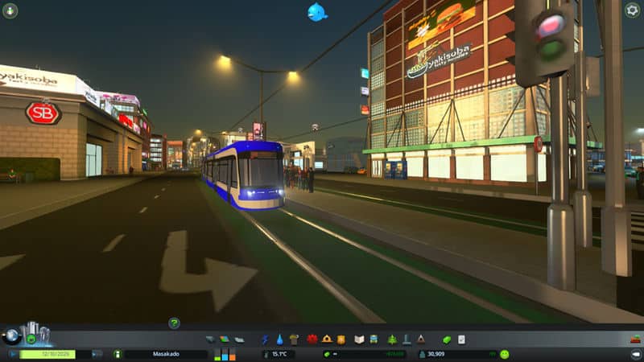Open the Electricity build menu
The image size is (644, 362).
point(265,339)
